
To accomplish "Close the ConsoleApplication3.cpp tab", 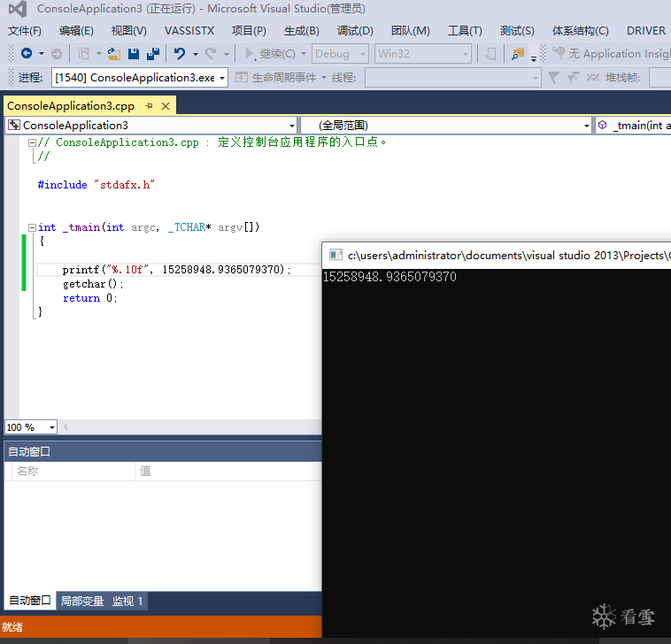I will point(166,106).
